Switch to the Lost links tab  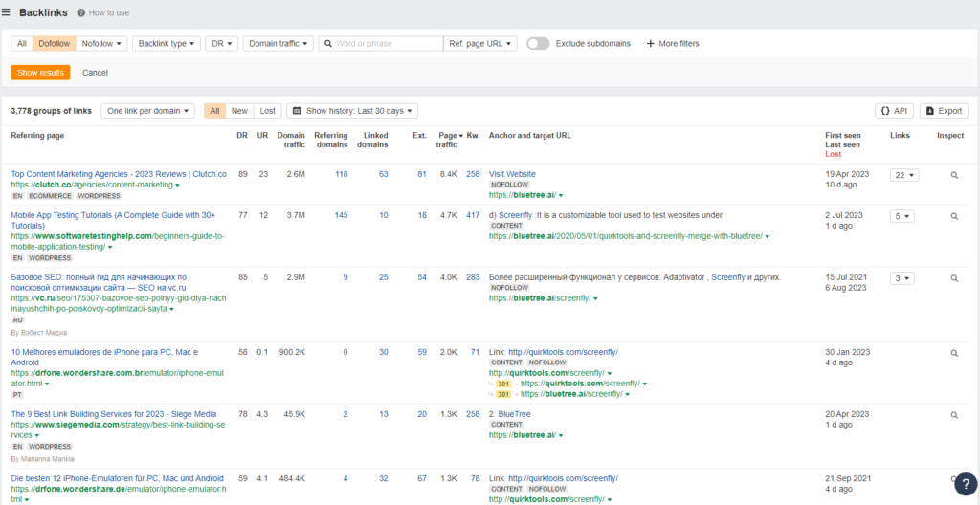point(268,111)
